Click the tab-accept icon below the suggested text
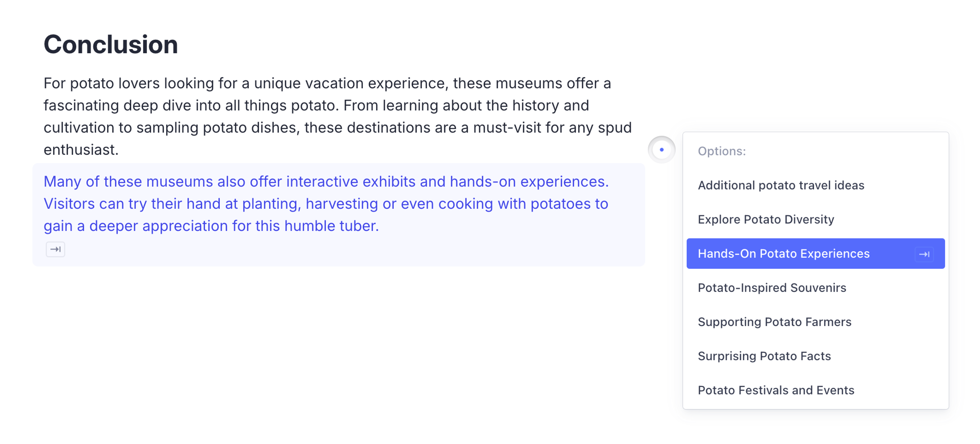 tap(56, 249)
